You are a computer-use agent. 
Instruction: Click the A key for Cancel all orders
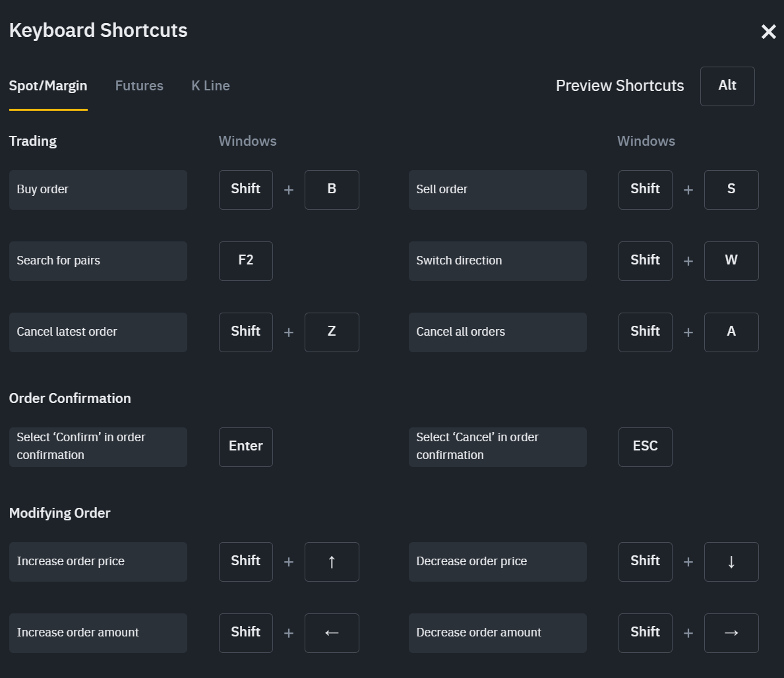pyautogui.click(x=731, y=332)
